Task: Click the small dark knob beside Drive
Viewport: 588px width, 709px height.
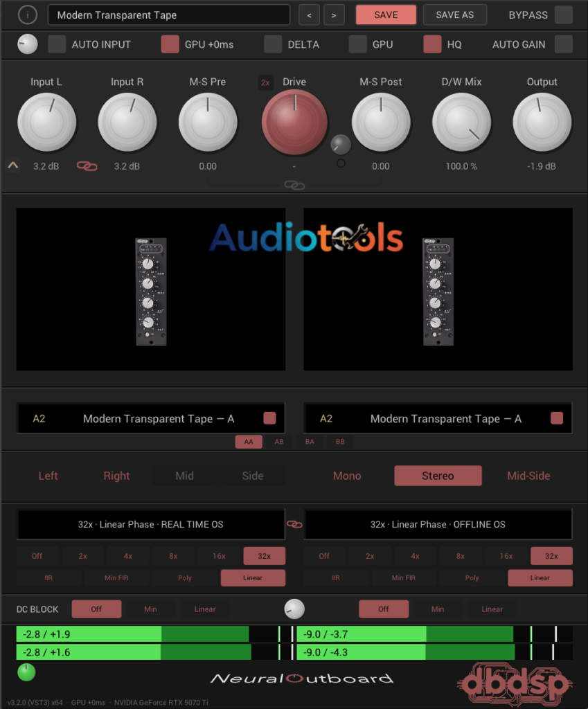Action: (341, 145)
